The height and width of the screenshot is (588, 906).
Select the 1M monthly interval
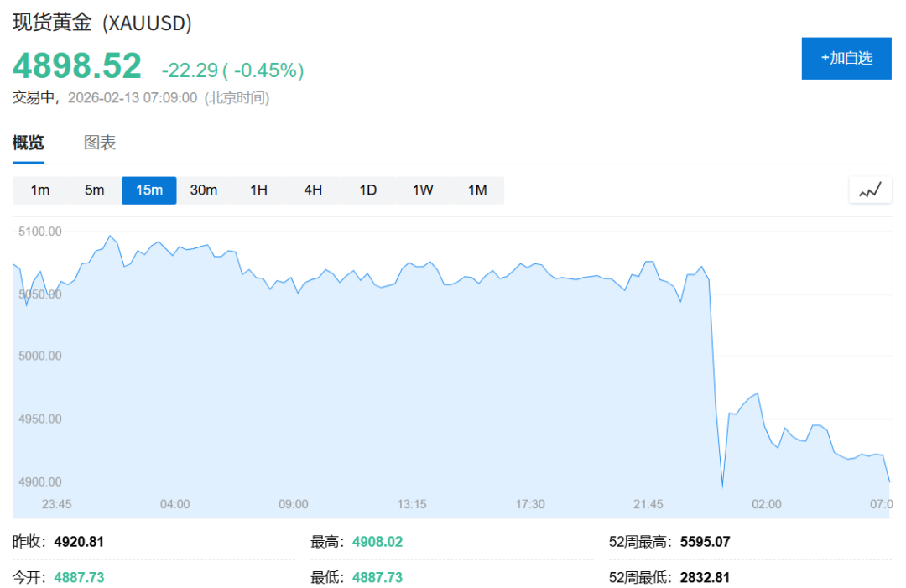(x=477, y=190)
